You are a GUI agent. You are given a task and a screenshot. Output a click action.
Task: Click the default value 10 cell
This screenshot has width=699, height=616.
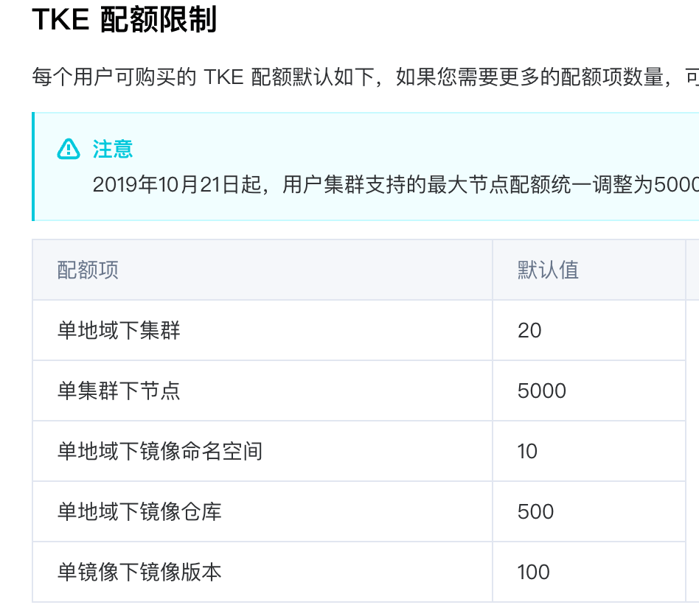527,451
